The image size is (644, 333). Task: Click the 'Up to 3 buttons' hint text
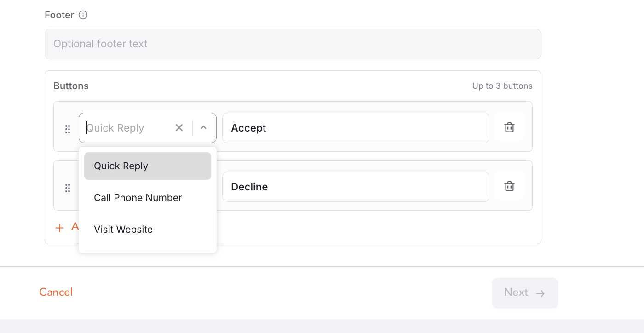pos(502,86)
